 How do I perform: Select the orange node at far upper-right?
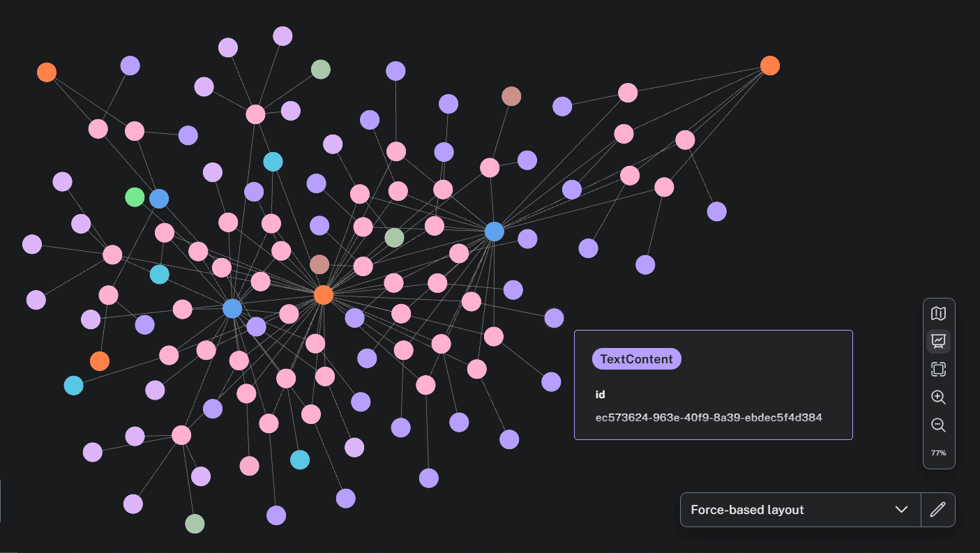coord(769,66)
